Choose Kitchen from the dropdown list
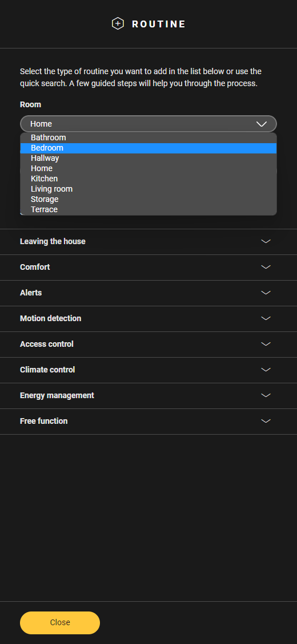The width and height of the screenshot is (297, 644). (x=148, y=179)
